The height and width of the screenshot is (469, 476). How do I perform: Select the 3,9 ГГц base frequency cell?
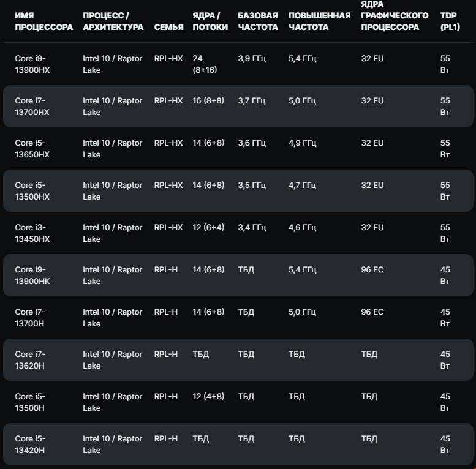[252, 58]
